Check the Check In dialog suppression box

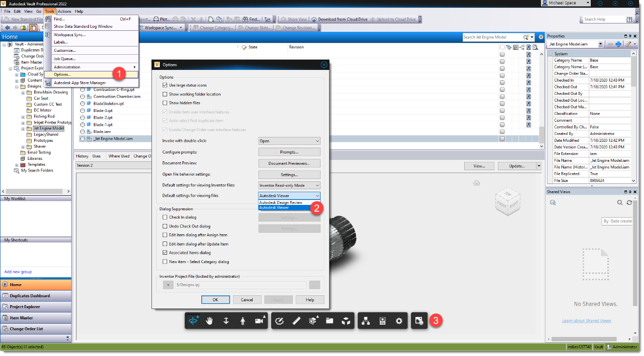165,217
